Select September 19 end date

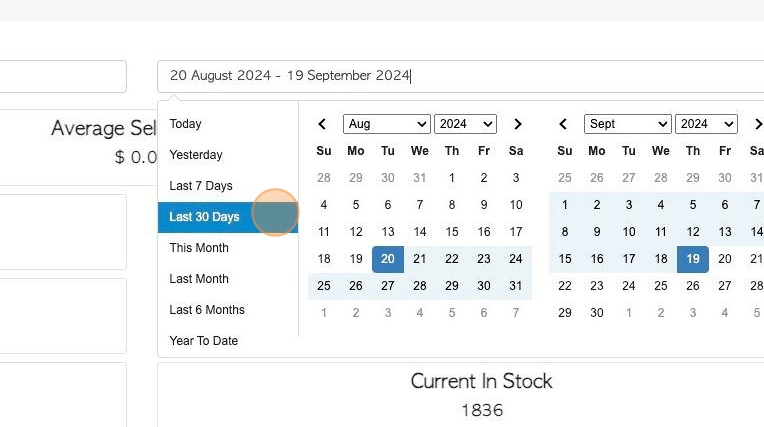[x=693, y=259]
